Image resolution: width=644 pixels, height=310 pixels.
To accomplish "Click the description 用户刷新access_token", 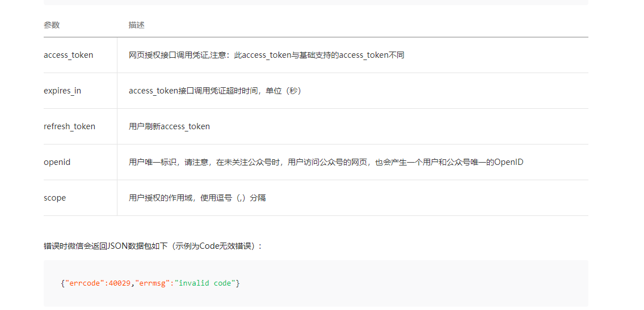I will pyautogui.click(x=169, y=126).
